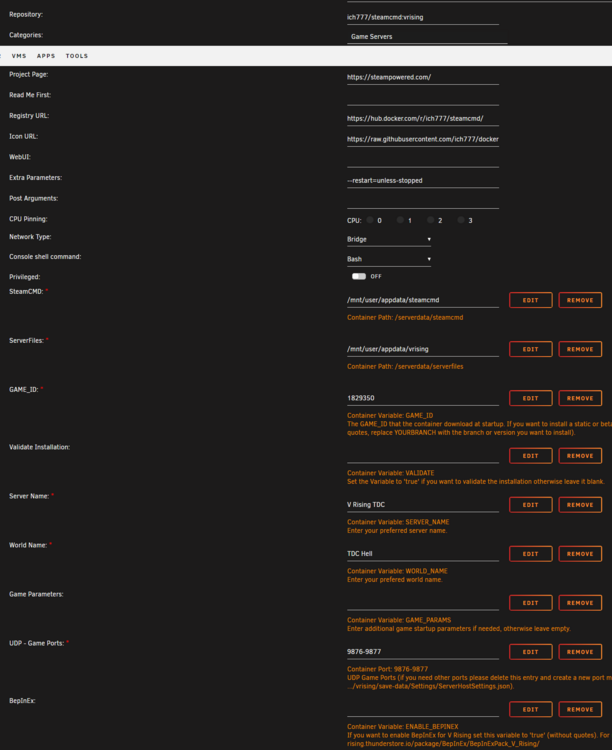The height and width of the screenshot is (750, 612).
Task: Focus the Icon URL field
Action: (423, 139)
